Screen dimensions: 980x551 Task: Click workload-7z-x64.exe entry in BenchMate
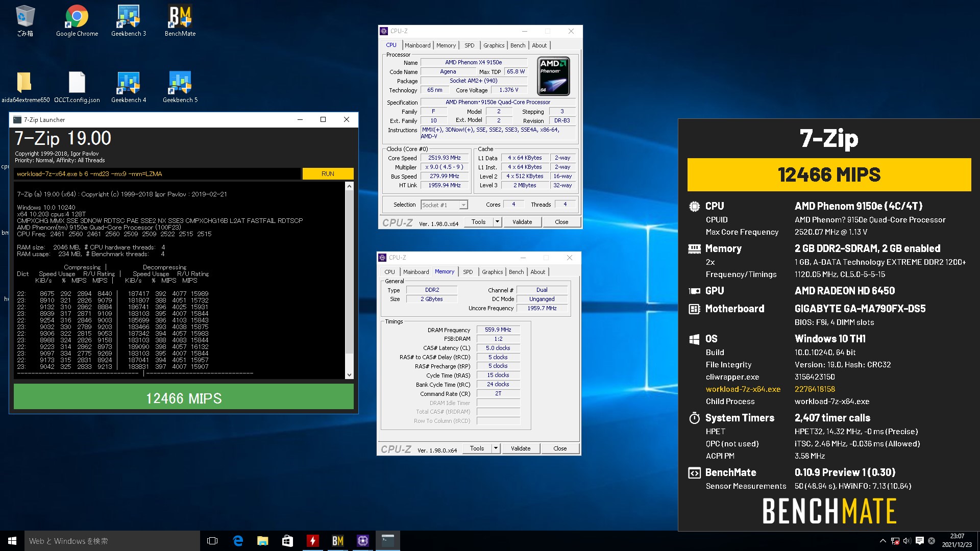(743, 389)
